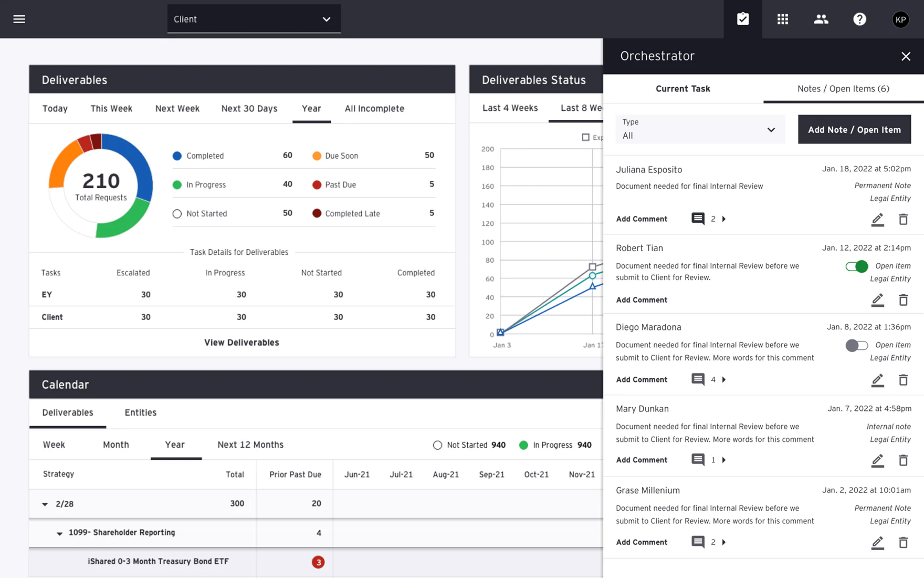Close the Orchestrator panel

(x=906, y=56)
